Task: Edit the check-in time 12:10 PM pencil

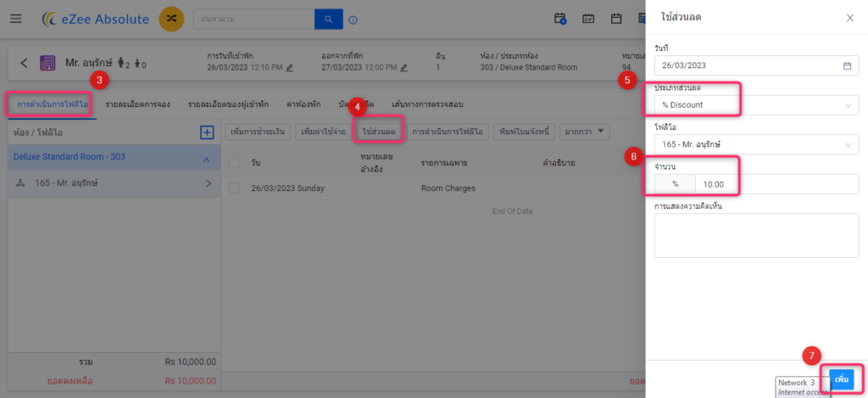Action: 290,68
